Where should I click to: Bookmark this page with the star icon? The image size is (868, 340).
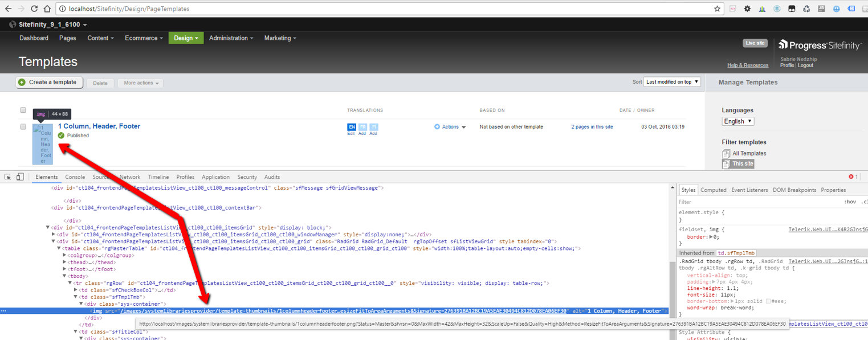point(717,9)
